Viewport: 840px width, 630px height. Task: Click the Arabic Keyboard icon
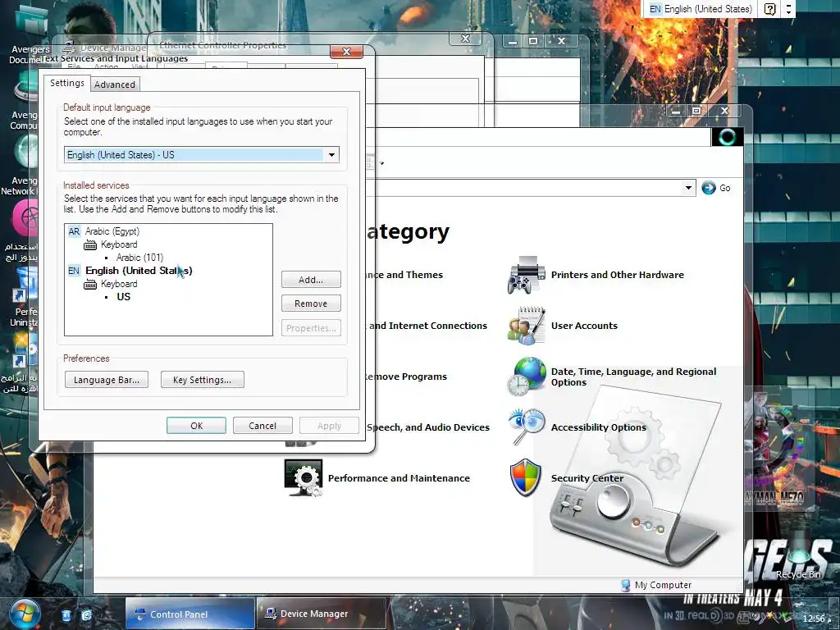[x=90, y=244]
